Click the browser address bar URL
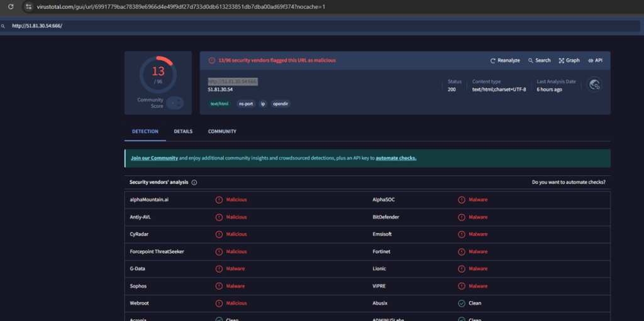 tap(180, 6)
